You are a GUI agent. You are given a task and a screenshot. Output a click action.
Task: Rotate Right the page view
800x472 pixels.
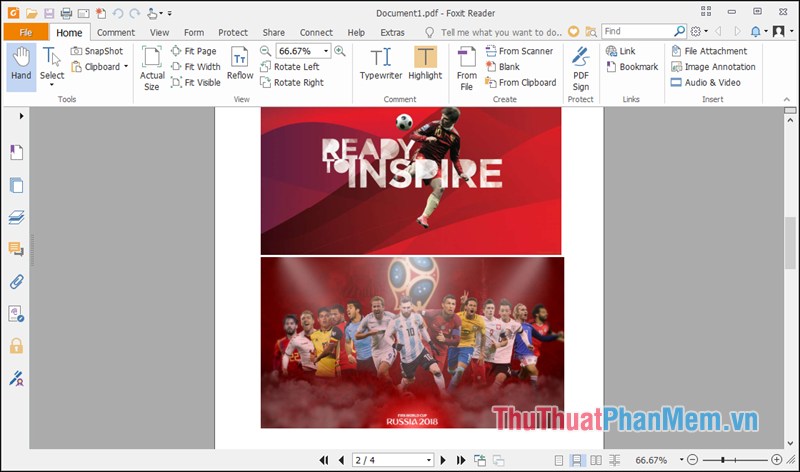coord(292,83)
